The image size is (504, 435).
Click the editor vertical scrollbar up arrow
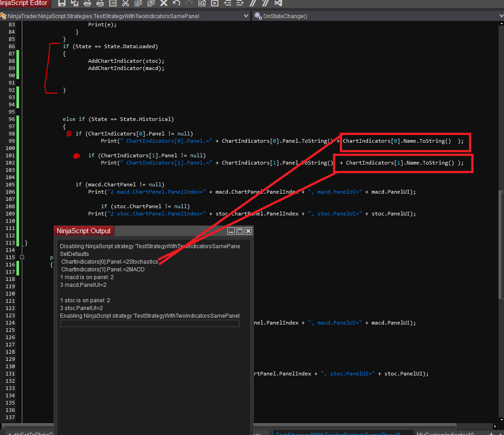pos(501,24)
